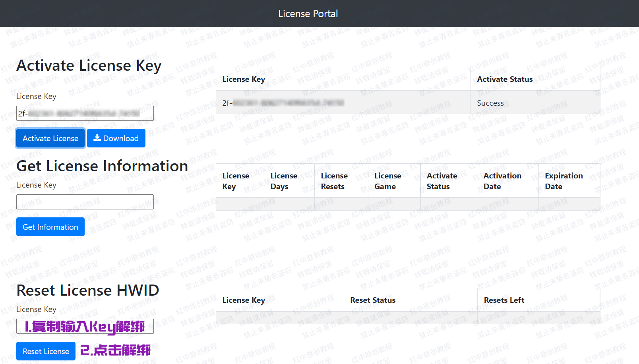
Task: Click the empty Get License Information input
Action: (85, 202)
